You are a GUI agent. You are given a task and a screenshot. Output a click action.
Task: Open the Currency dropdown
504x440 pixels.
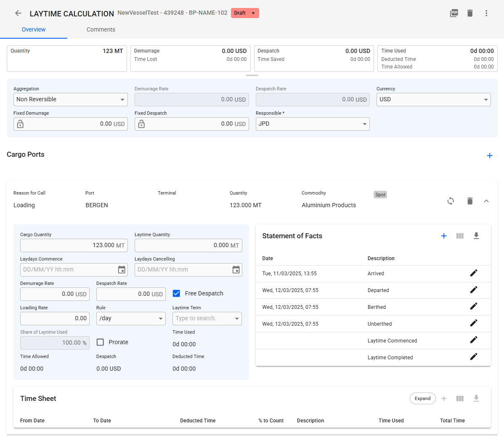point(433,100)
